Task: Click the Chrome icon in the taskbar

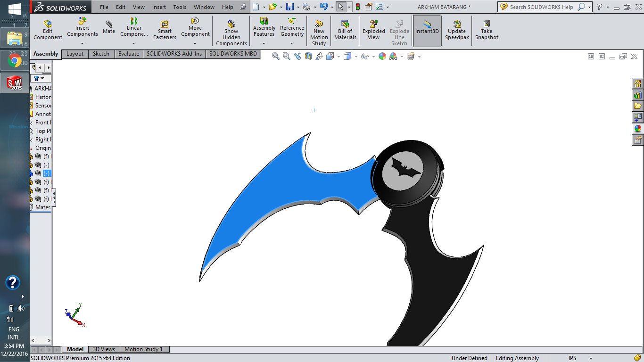Action: tap(15, 60)
